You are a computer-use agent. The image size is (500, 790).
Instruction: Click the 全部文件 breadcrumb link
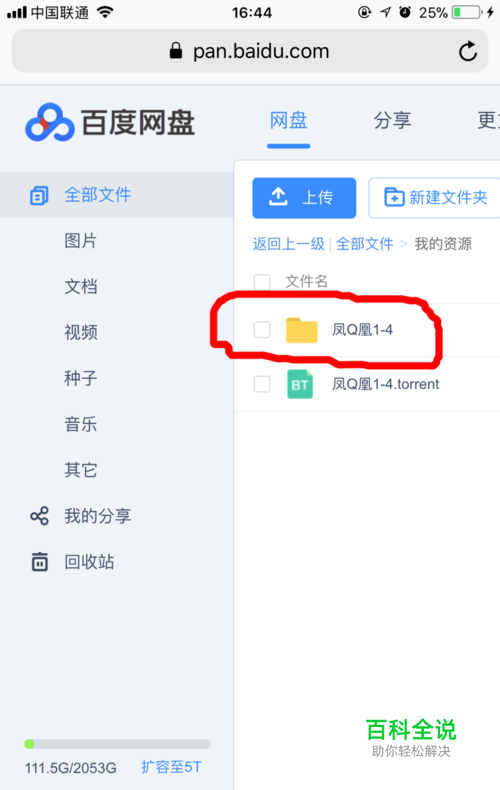[364, 244]
